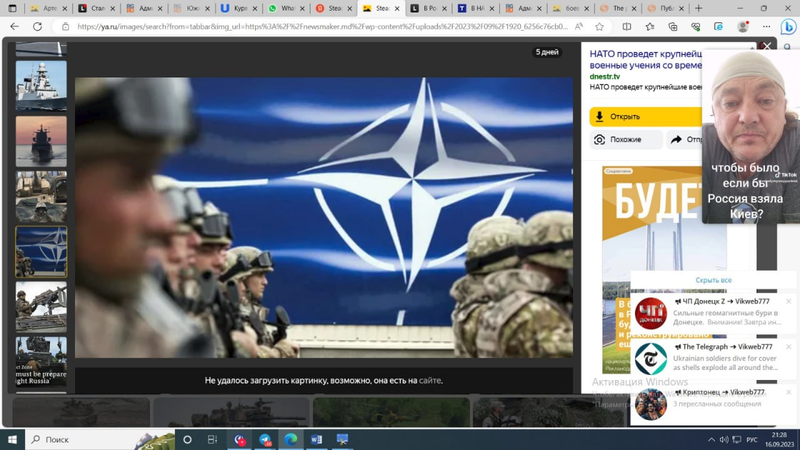The image size is (800, 450).
Task: Select the warship thumbnail at sunset
Action: coord(41,141)
